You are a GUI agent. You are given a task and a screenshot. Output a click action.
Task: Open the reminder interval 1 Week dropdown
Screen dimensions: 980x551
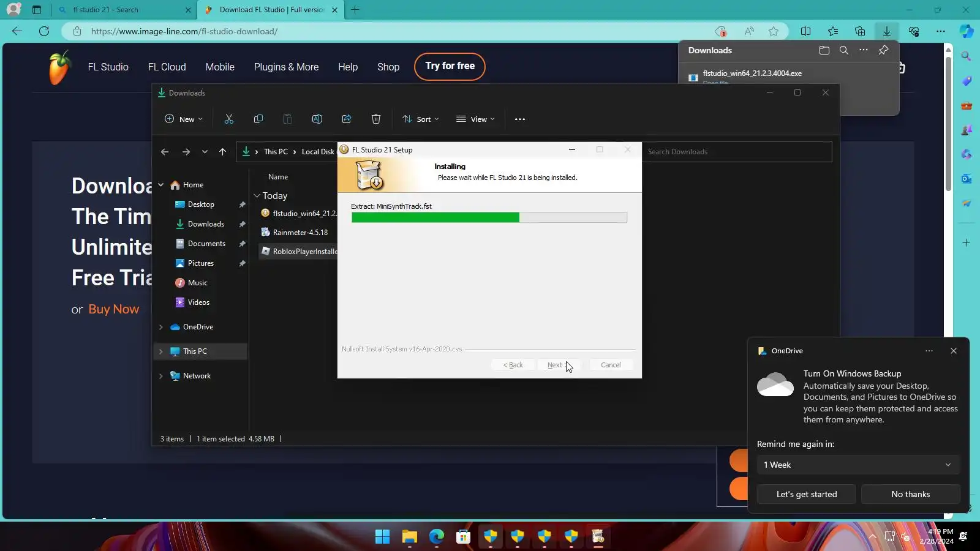click(858, 465)
